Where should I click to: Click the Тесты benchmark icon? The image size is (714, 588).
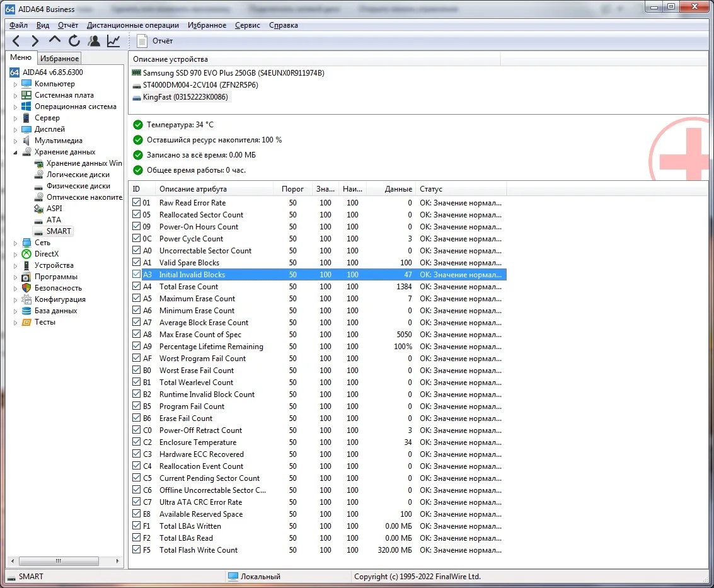(x=26, y=322)
